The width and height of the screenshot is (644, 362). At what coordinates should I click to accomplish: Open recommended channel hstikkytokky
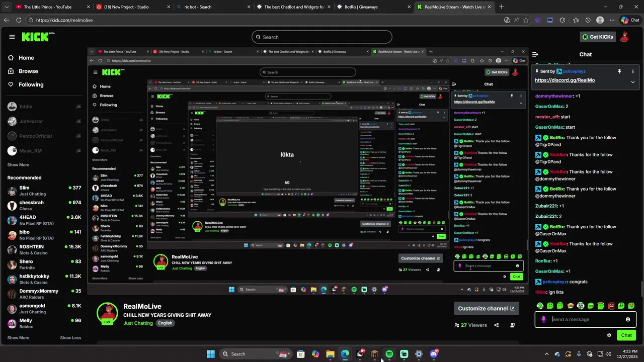pos(44,279)
